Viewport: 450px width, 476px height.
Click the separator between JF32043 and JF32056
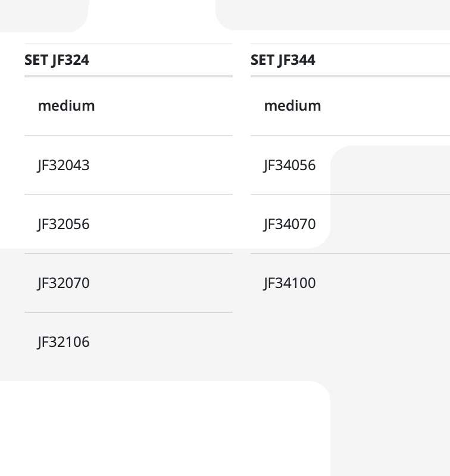click(129, 195)
